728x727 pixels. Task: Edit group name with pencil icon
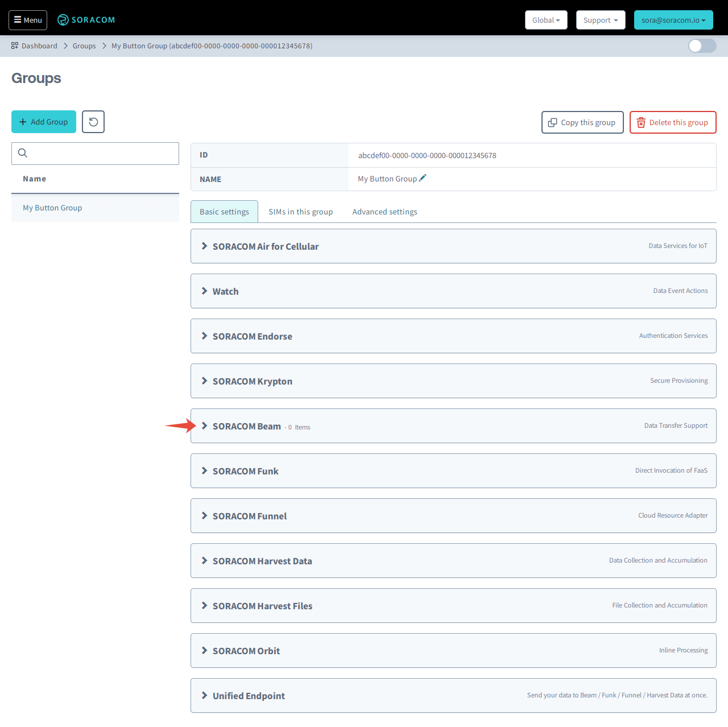point(423,178)
